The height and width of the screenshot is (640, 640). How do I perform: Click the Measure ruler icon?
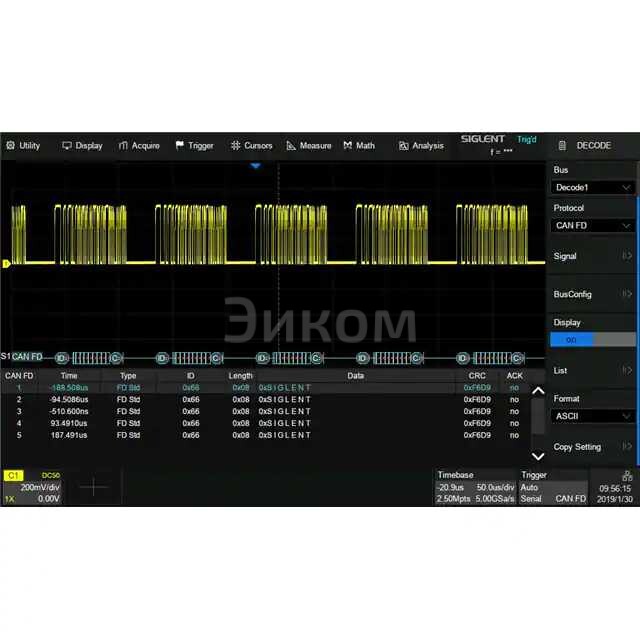coord(291,145)
